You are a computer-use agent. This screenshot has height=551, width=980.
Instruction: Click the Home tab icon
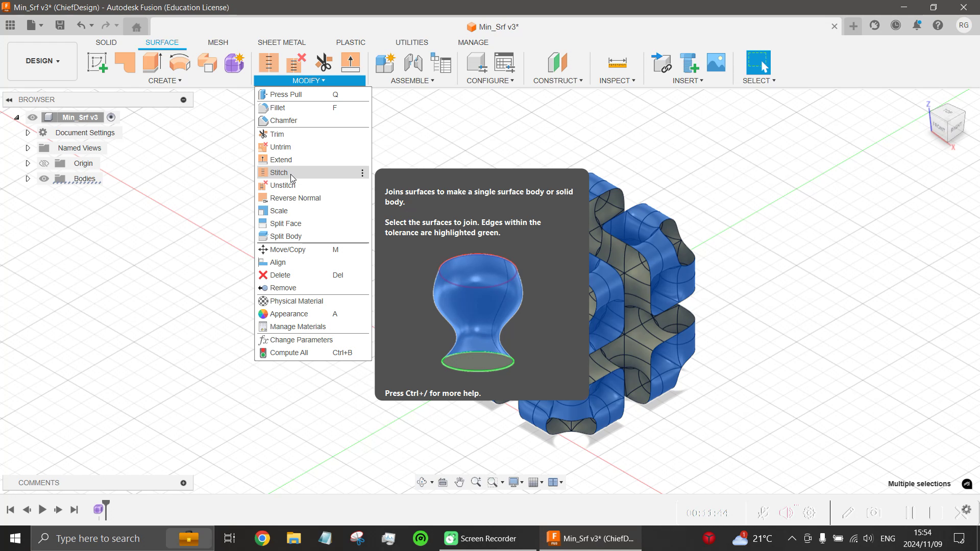pyautogui.click(x=136, y=27)
